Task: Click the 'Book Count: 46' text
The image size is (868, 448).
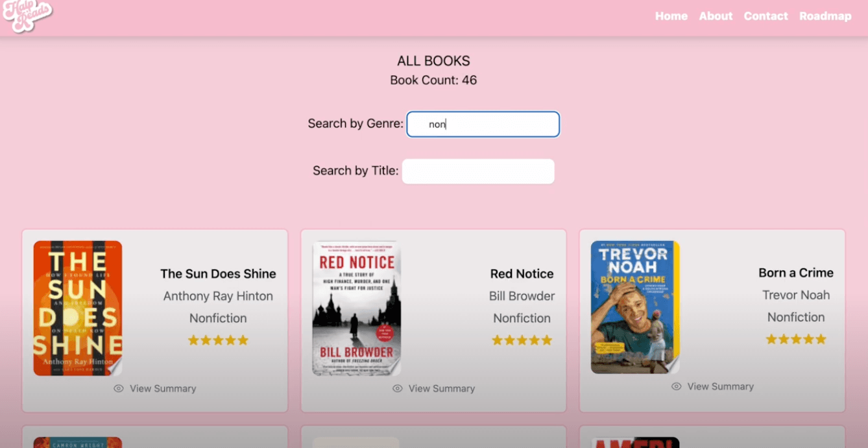Action: (x=433, y=81)
